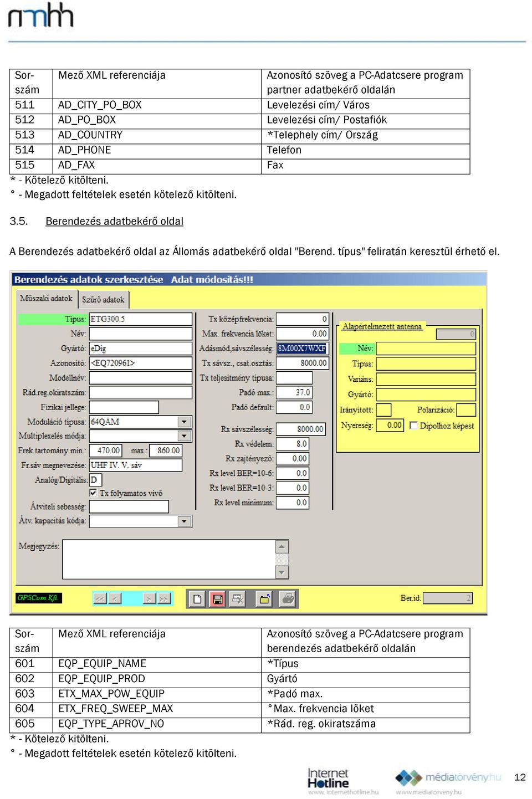The image size is (532, 799).
Task: Click the Berendezés adatbekérő oldal heading link
Action: [114, 221]
